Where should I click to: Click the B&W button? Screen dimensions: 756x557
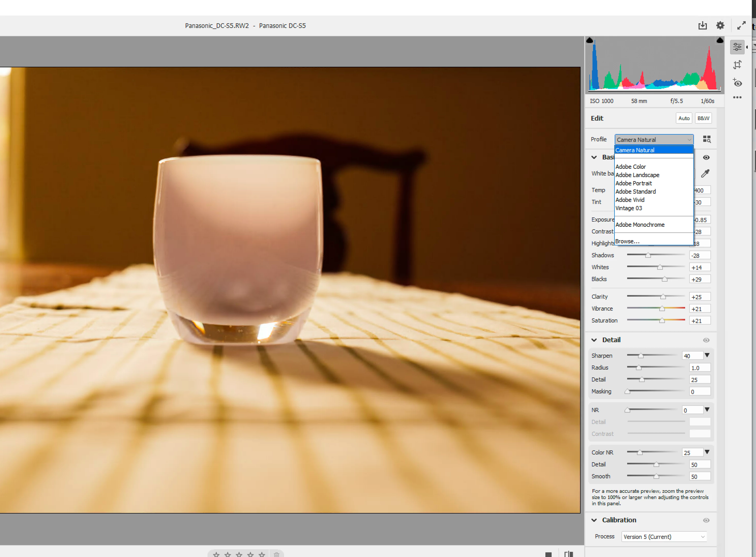(703, 118)
